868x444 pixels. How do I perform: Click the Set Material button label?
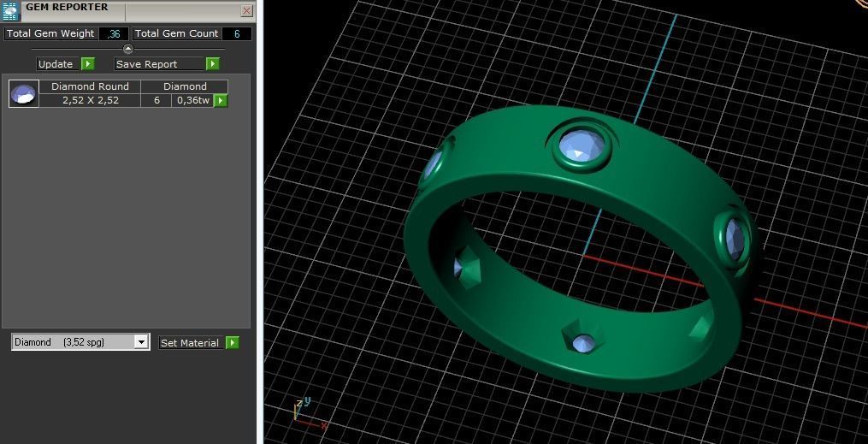click(x=190, y=343)
